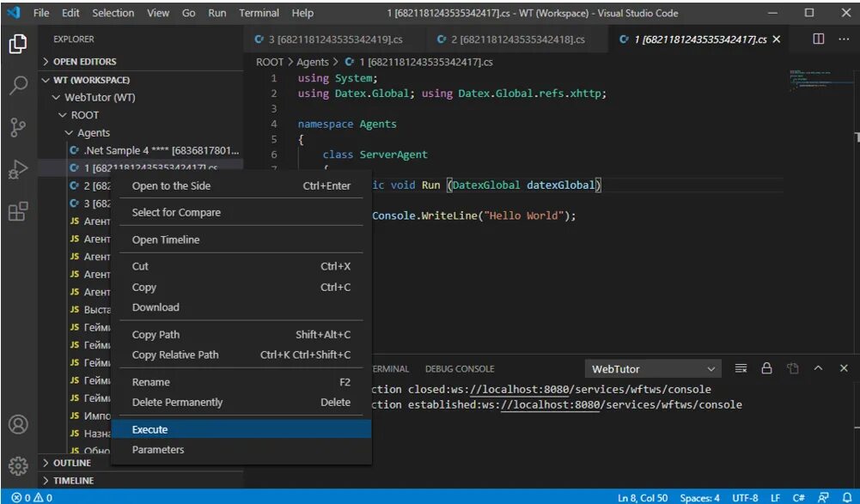Open the Manage gear icon
Image resolution: width=860 pixels, height=504 pixels.
(18, 465)
